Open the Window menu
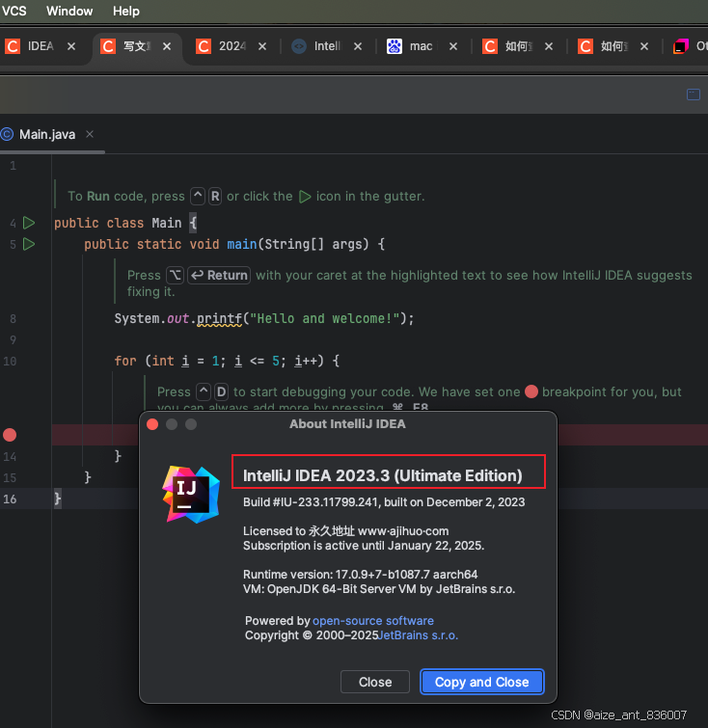 (69, 11)
